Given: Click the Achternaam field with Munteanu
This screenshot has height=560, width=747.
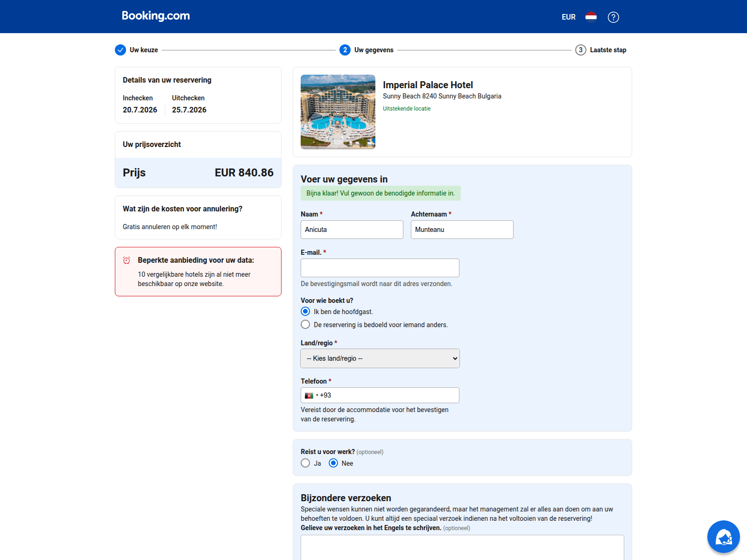Looking at the screenshot, I should 462,230.
